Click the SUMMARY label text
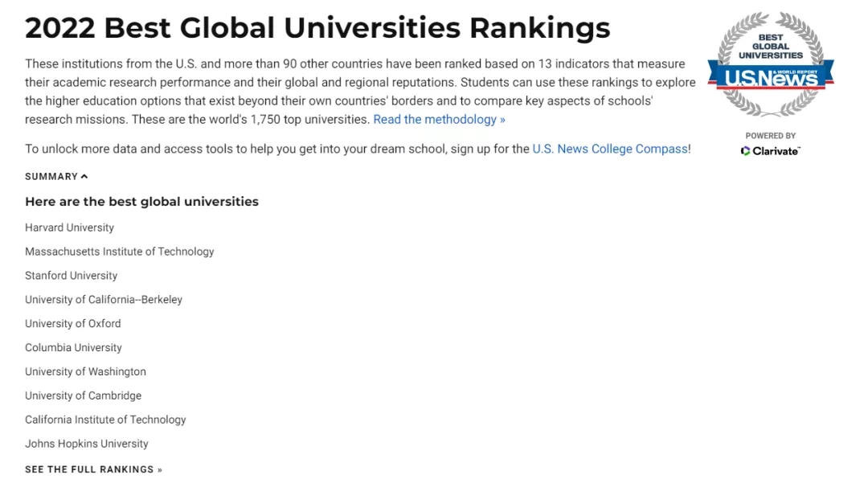 51,177
